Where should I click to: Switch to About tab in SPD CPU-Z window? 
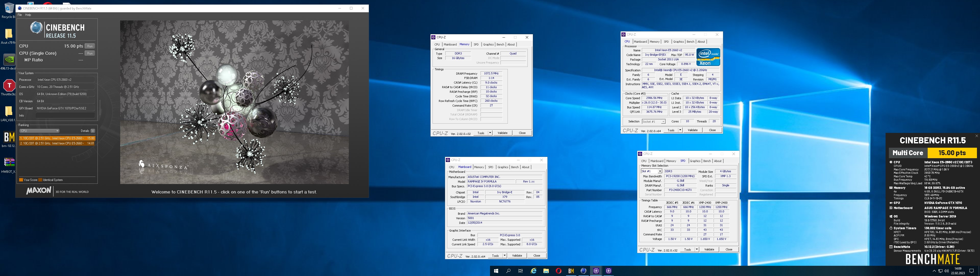(x=717, y=161)
